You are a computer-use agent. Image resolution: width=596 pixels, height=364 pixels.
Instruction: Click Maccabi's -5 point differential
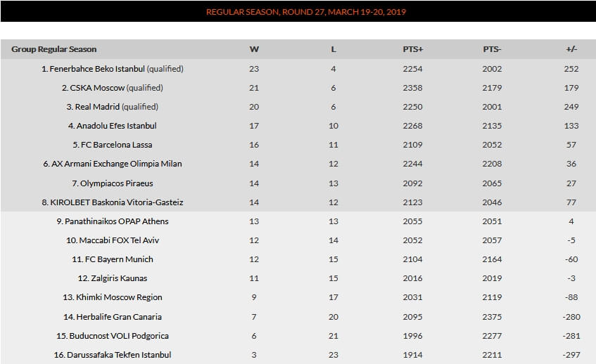coord(571,240)
